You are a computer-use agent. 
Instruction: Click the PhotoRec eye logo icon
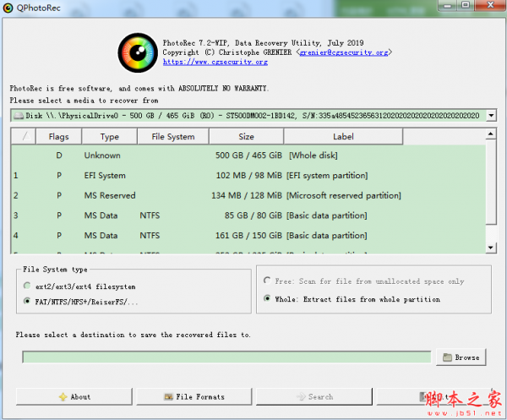pos(136,50)
